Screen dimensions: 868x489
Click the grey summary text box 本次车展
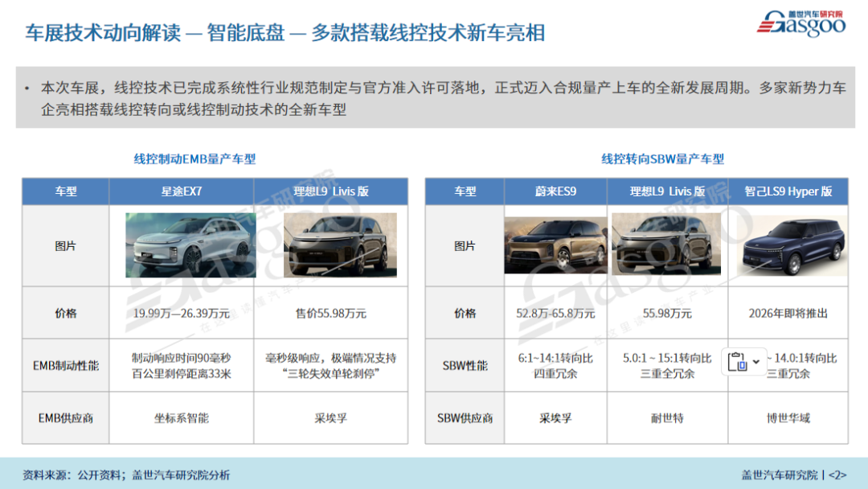435,97
